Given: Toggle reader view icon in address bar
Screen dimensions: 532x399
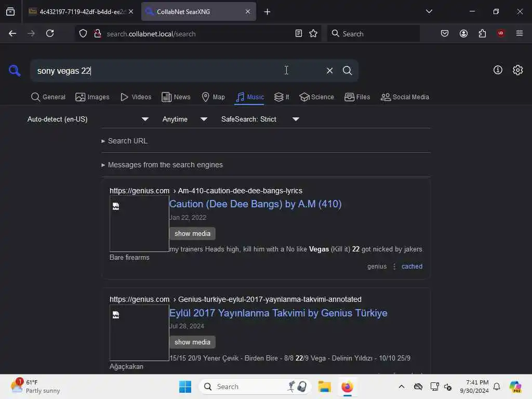Looking at the screenshot, I should [299, 34].
